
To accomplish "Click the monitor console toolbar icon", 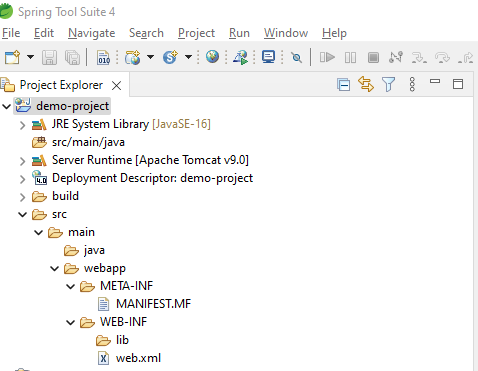I will coord(268,57).
